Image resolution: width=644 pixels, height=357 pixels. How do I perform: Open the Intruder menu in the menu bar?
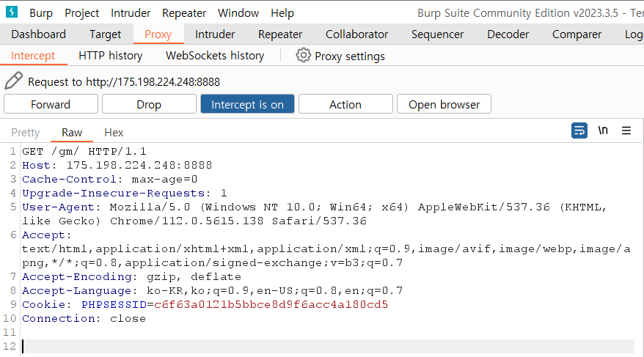(131, 12)
